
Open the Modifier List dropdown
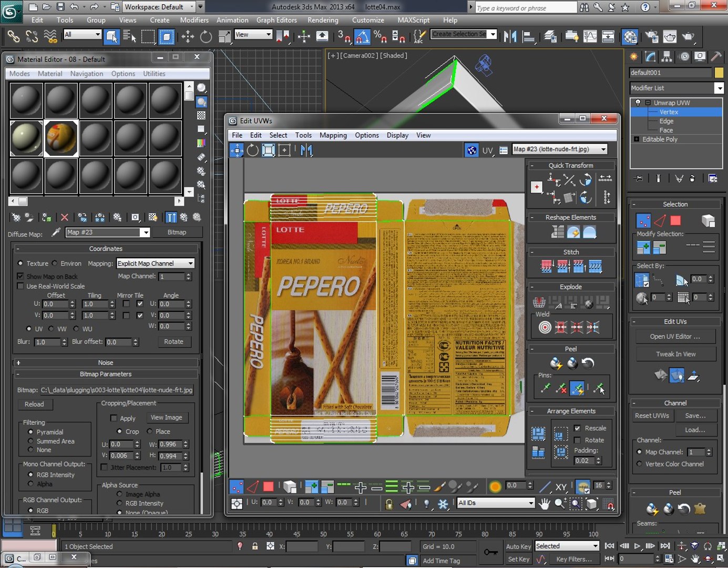(676, 88)
